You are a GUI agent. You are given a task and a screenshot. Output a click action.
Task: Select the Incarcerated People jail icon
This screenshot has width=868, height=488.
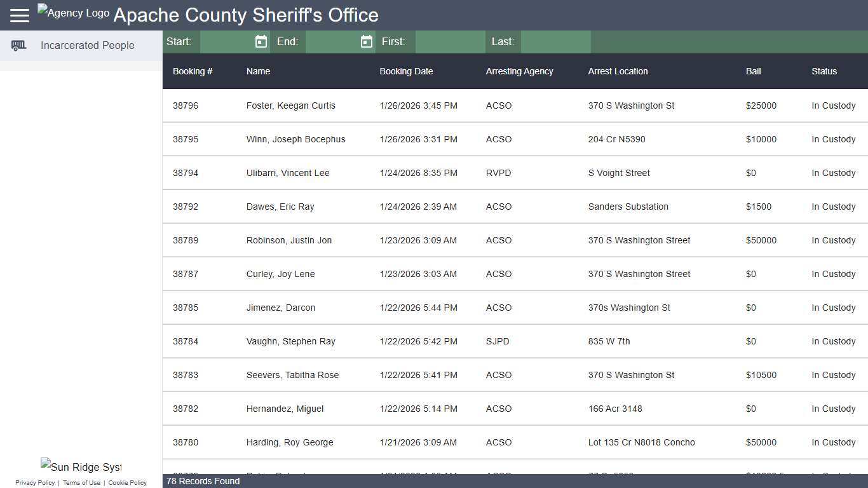[18, 45]
